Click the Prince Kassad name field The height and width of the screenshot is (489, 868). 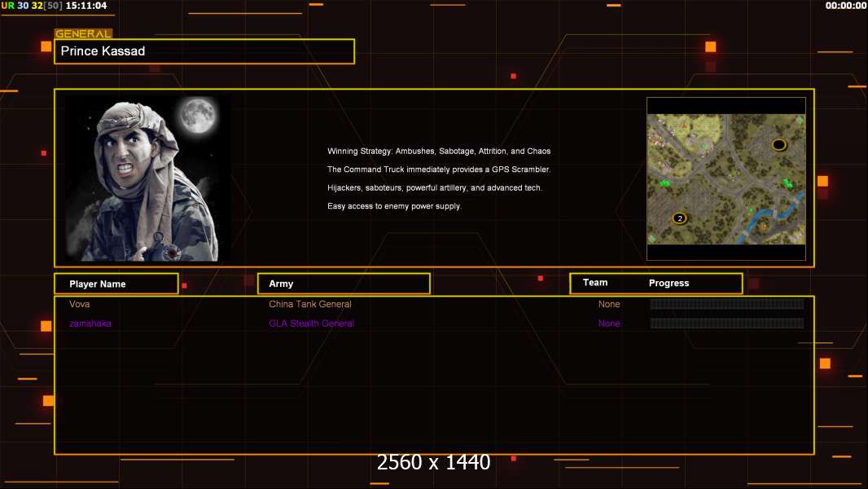tap(204, 51)
